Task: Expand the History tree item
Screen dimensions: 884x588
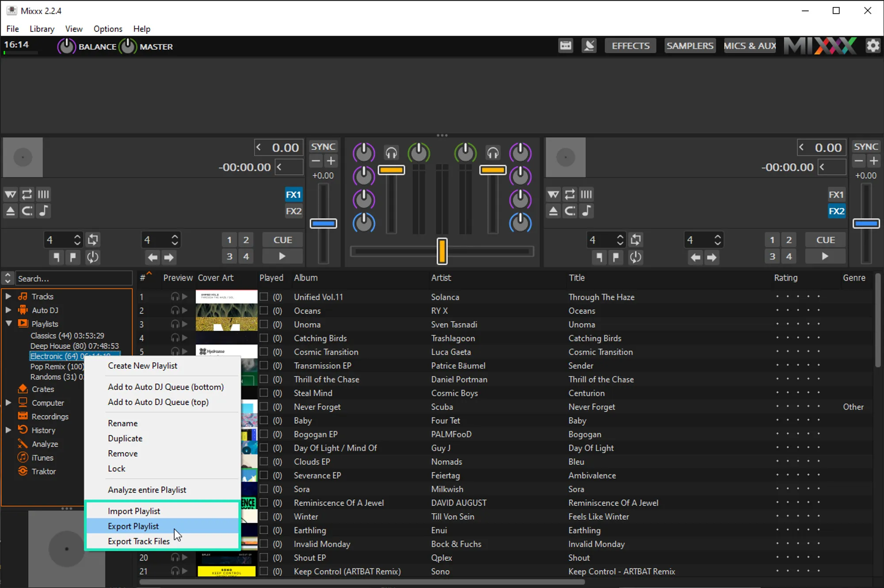Action: click(8, 430)
